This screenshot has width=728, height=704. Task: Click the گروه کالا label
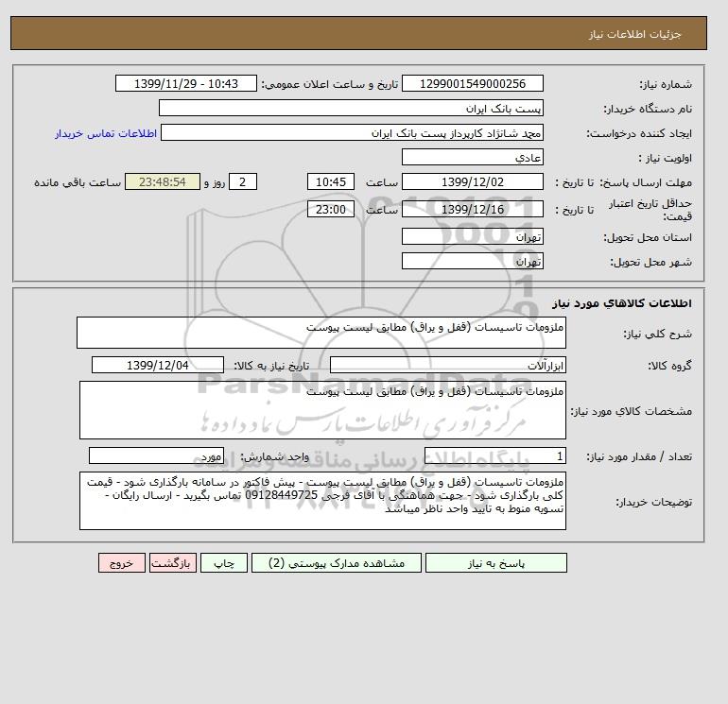click(x=670, y=366)
